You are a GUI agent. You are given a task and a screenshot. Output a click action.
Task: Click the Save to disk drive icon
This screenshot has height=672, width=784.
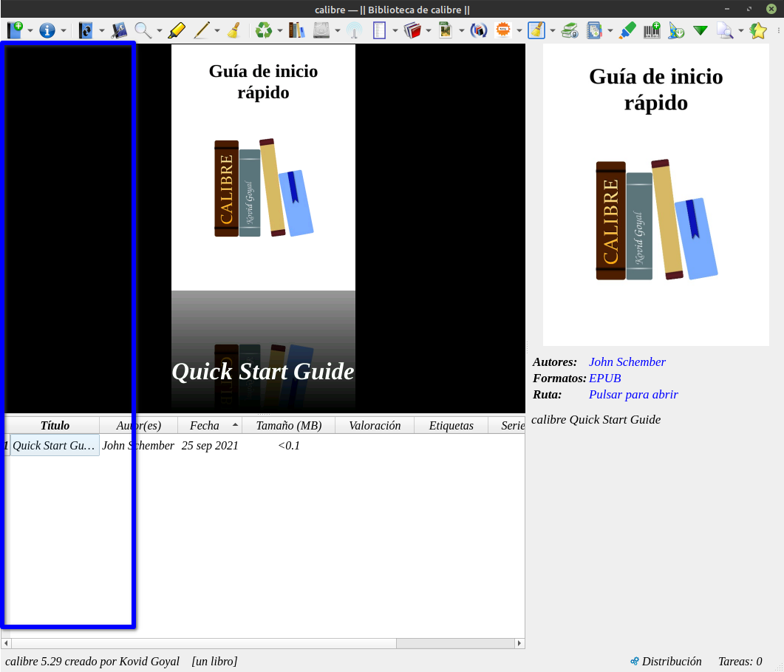coord(321,30)
